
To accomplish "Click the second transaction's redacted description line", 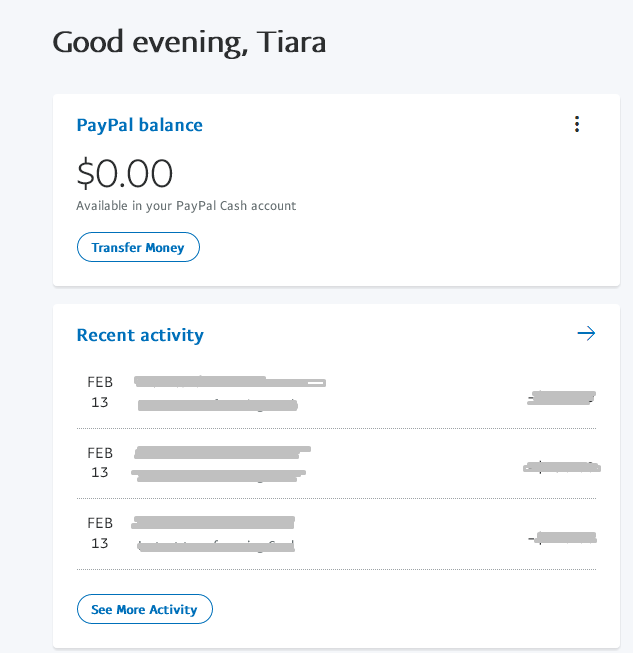I will coord(218,475).
